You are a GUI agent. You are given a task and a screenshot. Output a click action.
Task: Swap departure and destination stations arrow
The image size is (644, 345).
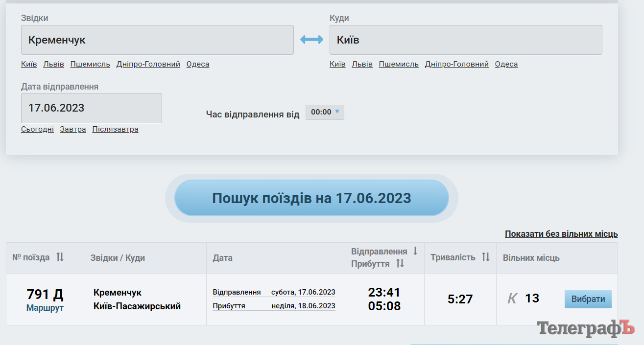point(311,40)
